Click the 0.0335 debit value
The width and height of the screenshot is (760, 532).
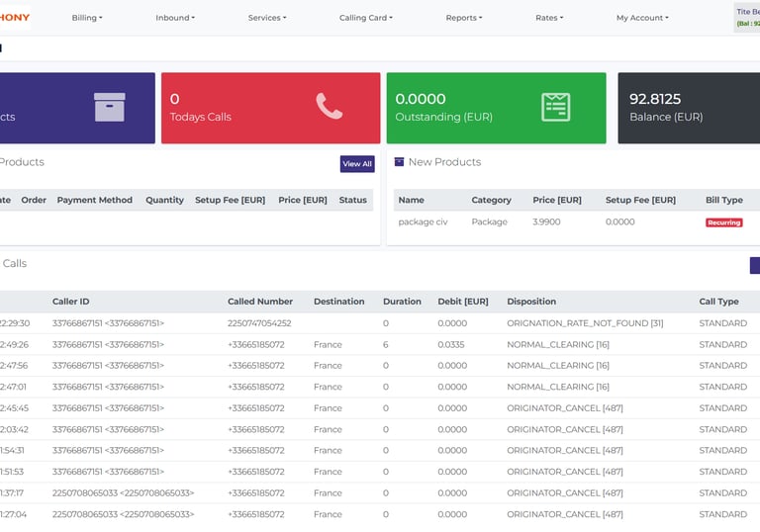tap(451, 344)
